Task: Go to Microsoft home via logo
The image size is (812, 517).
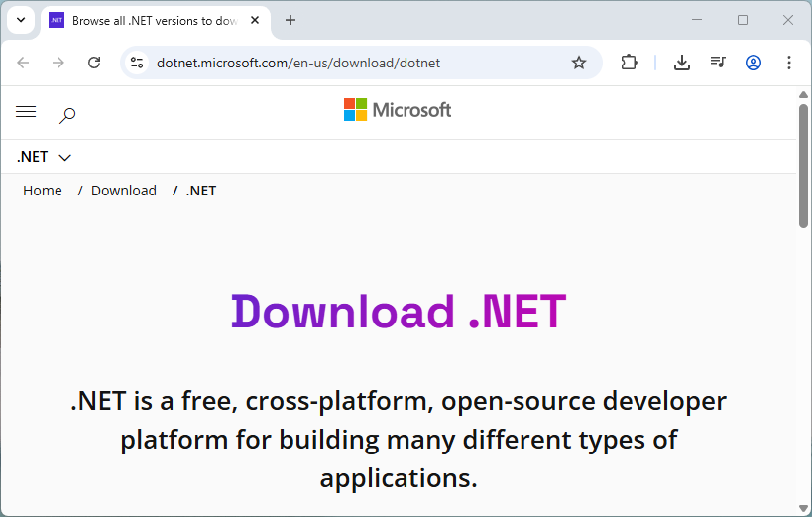Action: pos(398,110)
